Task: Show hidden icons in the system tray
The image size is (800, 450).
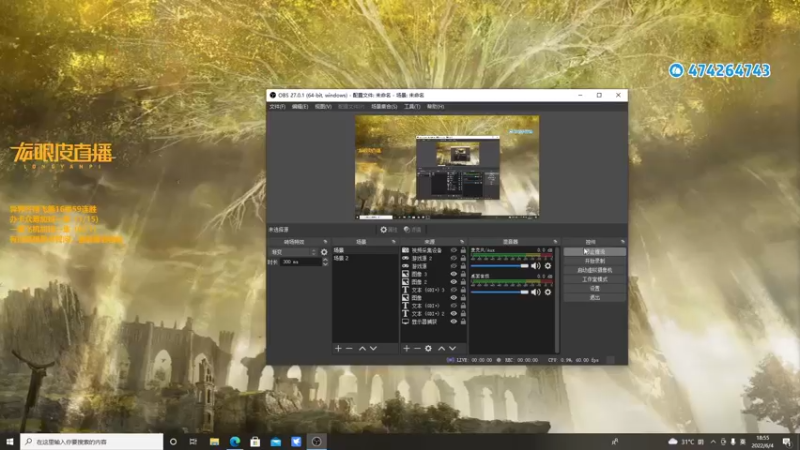Action: coord(713,441)
